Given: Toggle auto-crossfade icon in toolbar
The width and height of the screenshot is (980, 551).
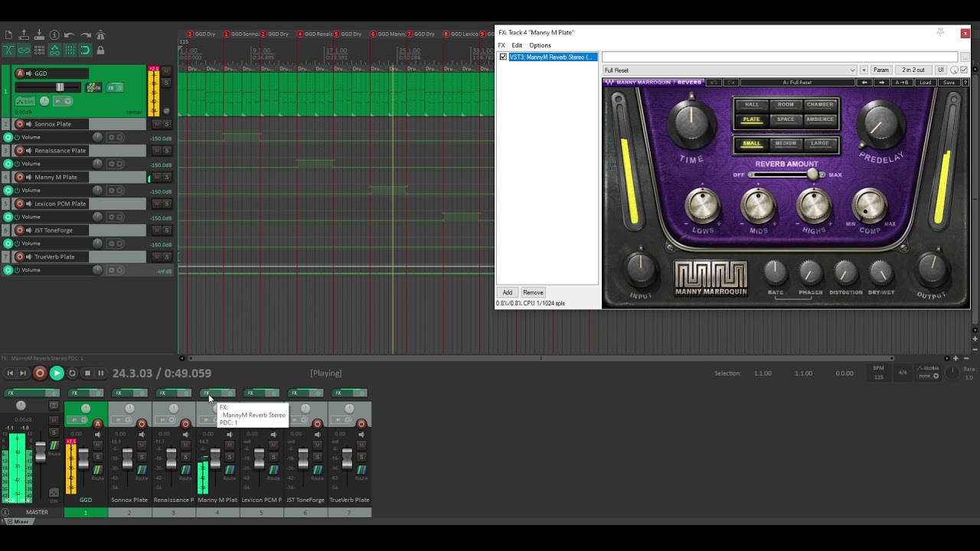Looking at the screenshot, I should [8, 51].
